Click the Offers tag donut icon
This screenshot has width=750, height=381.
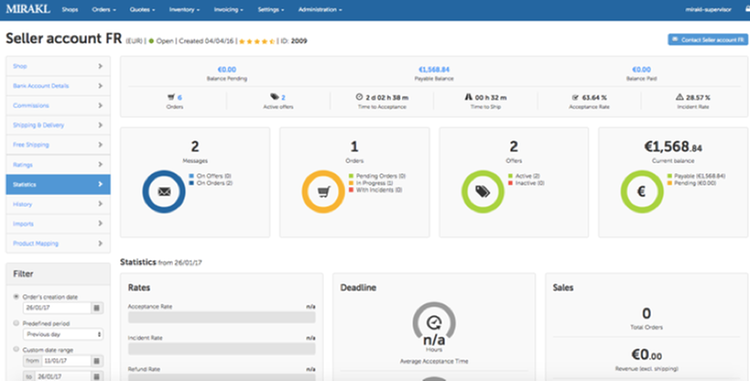tap(483, 192)
